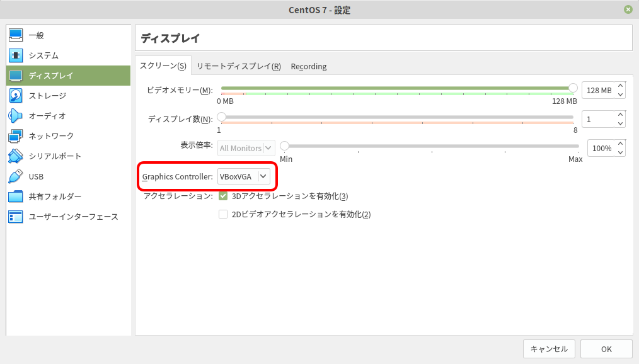Confirm settings with the OK button
The height and width of the screenshot is (364, 639).
(x=606, y=349)
